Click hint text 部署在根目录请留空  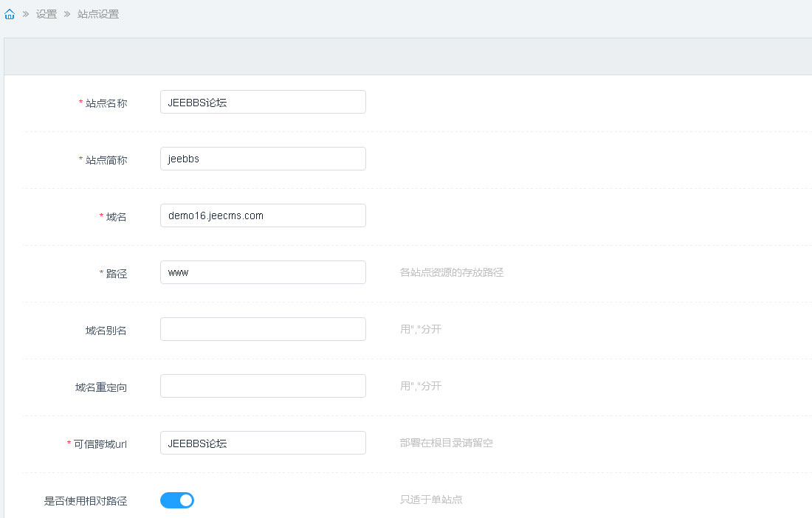[447, 443]
